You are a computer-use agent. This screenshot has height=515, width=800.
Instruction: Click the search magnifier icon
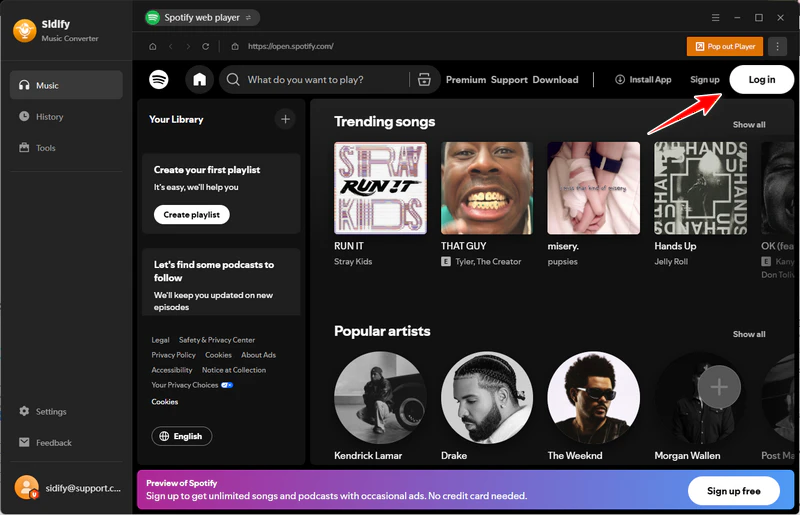coord(233,80)
